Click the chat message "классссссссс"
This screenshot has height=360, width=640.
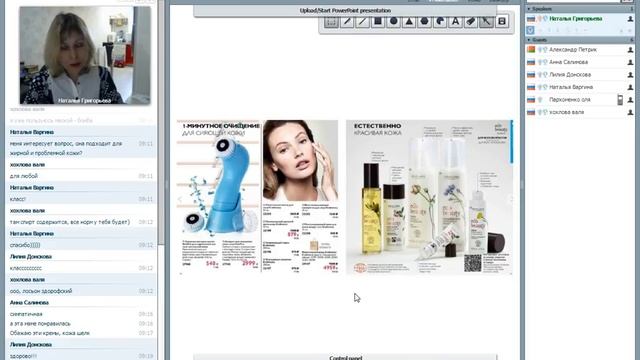coord(26,269)
